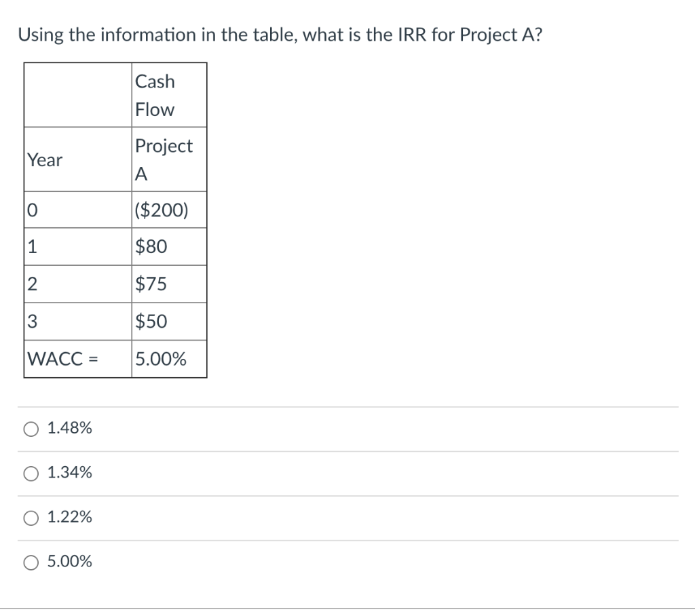Screen dimensions: 695x616
Task: Select the 1.34% answer option
Action: pos(69,473)
